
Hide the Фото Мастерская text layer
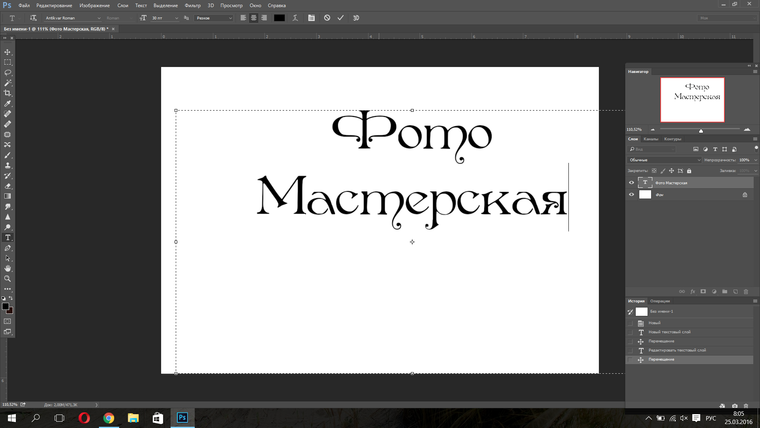pos(631,183)
